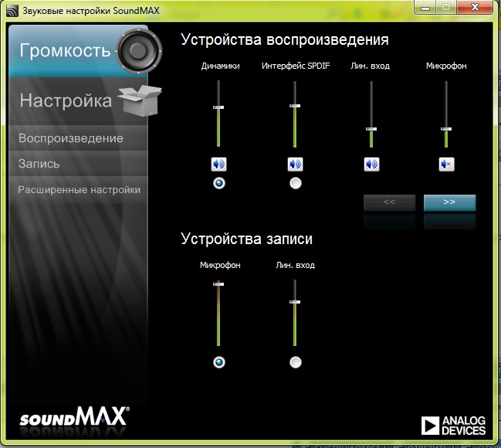Select Интерфейс SPDIF as playback device
Image resolution: width=501 pixels, height=448 pixels.
coord(295,183)
